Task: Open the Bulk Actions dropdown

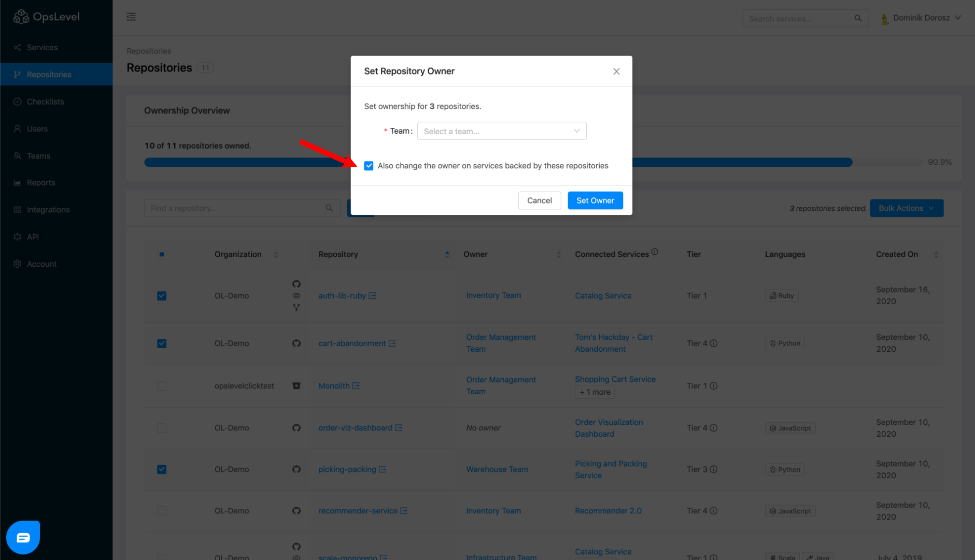Action: [907, 208]
